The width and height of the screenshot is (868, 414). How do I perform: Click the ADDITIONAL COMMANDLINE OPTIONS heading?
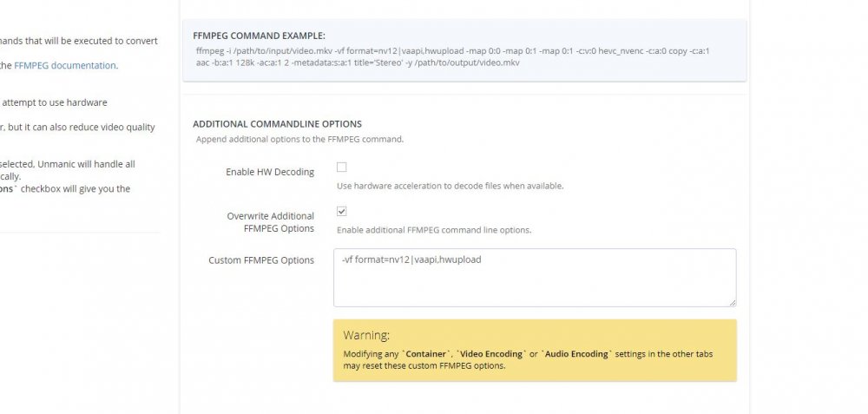(278, 124)
